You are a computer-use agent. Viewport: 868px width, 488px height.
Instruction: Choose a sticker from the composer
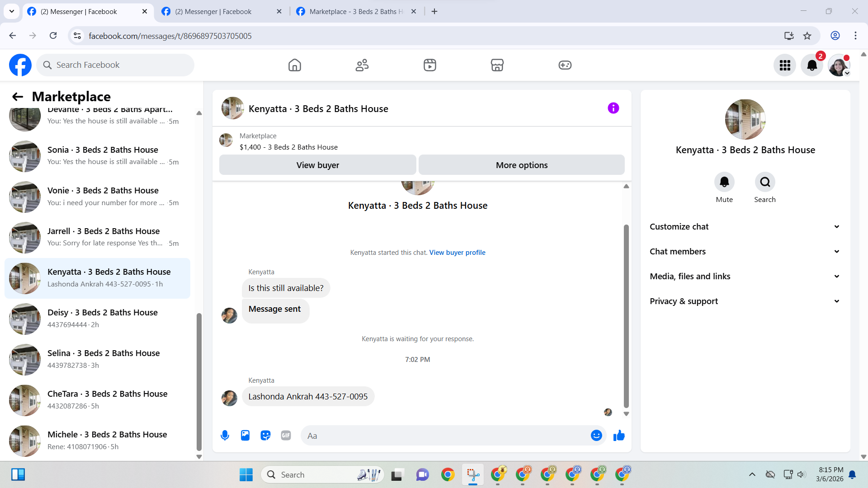click(x=265, y=436)
